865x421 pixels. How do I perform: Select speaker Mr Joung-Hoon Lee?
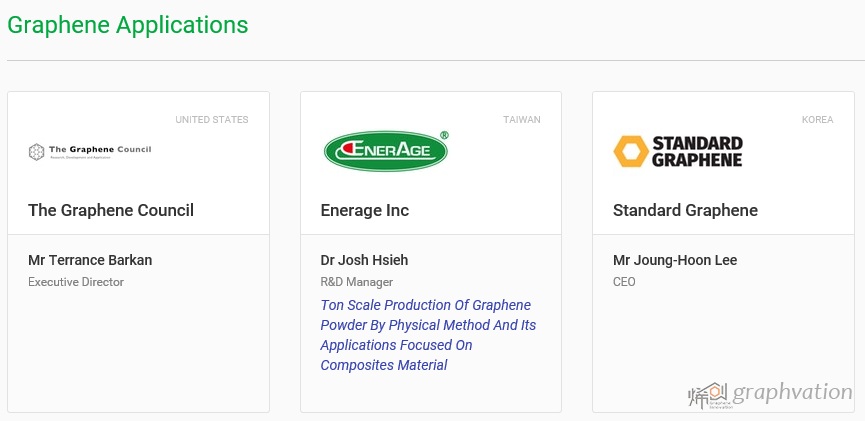[x=675, y=260]
